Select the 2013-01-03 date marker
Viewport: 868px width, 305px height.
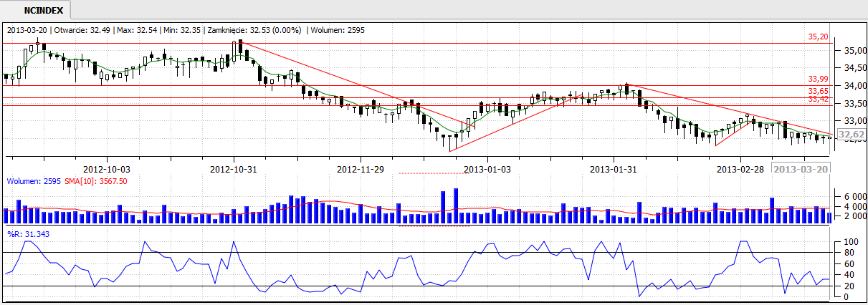click(x=487, y=169)
